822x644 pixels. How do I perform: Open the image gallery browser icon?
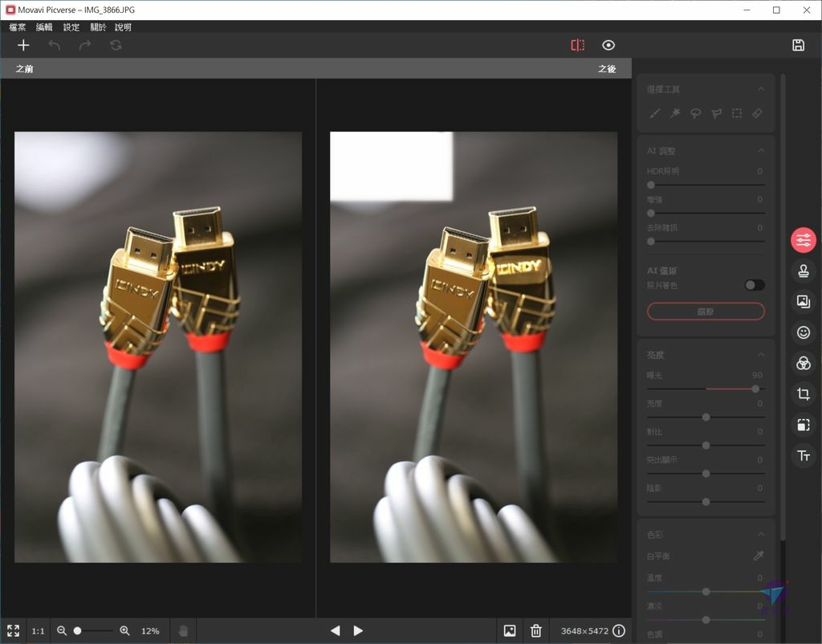point(509,631)
